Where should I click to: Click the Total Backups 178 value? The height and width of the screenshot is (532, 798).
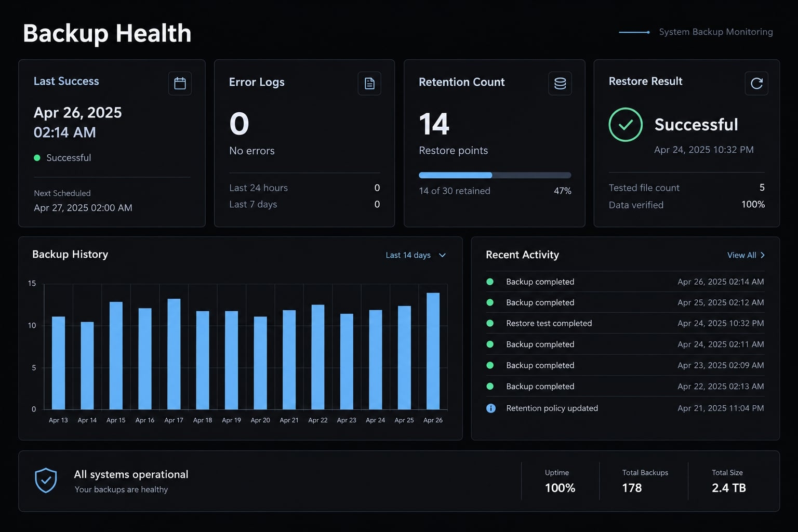coord(632,488)
